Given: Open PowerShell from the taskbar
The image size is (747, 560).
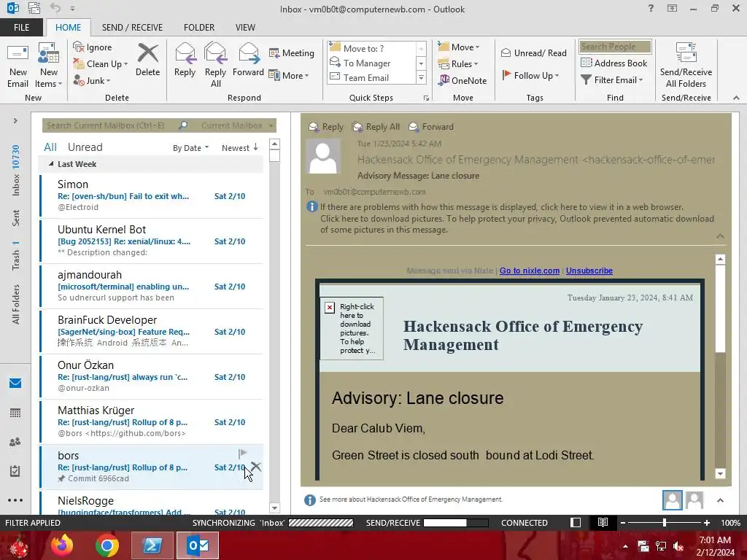Looking at the screenshot, I should click(x=152, y=545).
